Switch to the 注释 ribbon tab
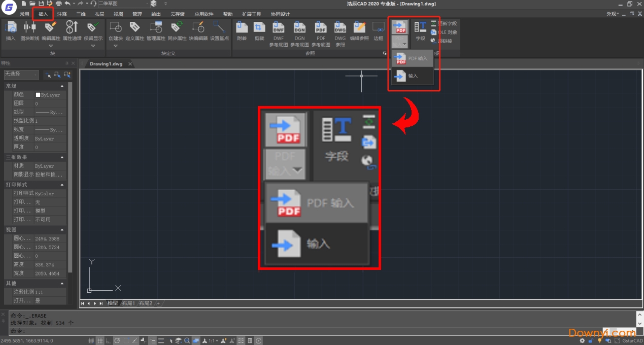 click(x=62, y=14)
